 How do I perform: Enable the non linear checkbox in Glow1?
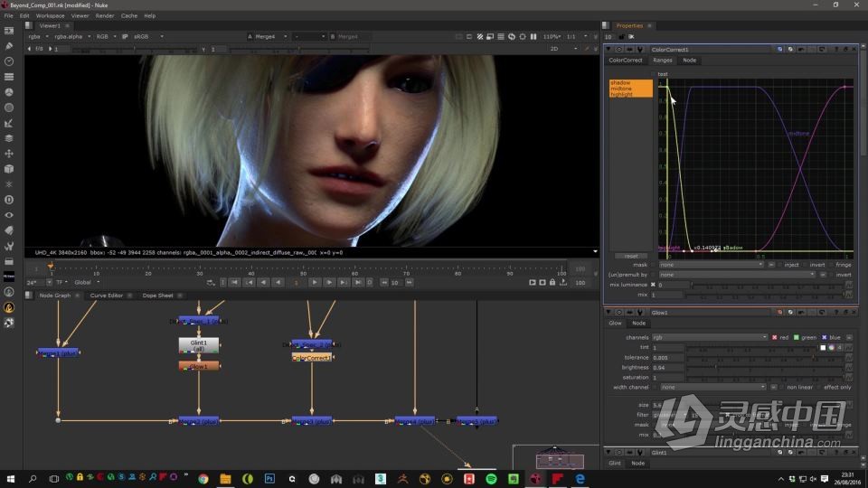pos(781,388)
